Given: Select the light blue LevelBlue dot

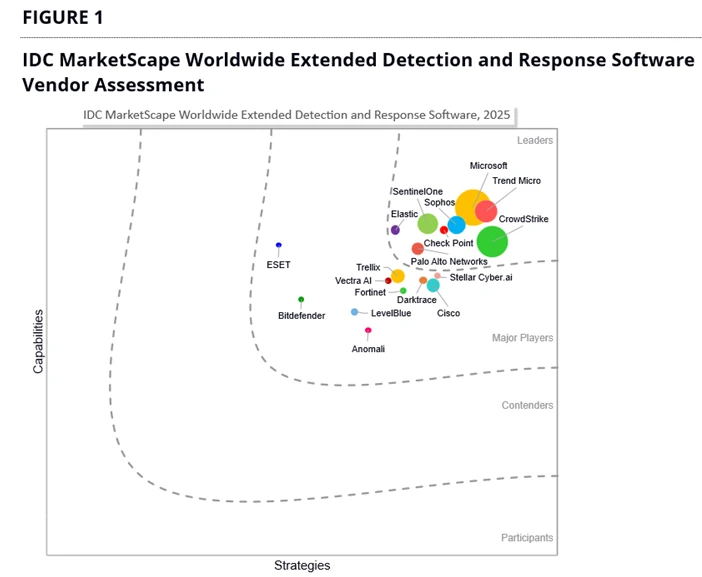Looking at the screenshot, I should click(355, 312).
